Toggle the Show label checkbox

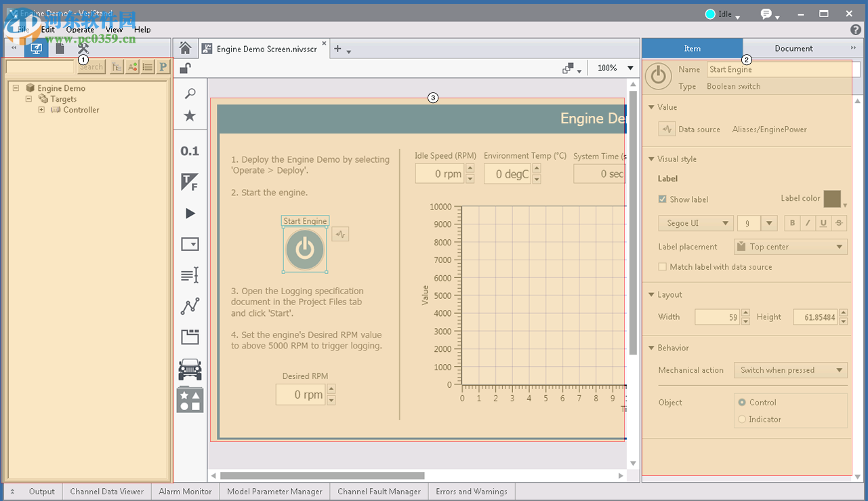tap(663, 199)
